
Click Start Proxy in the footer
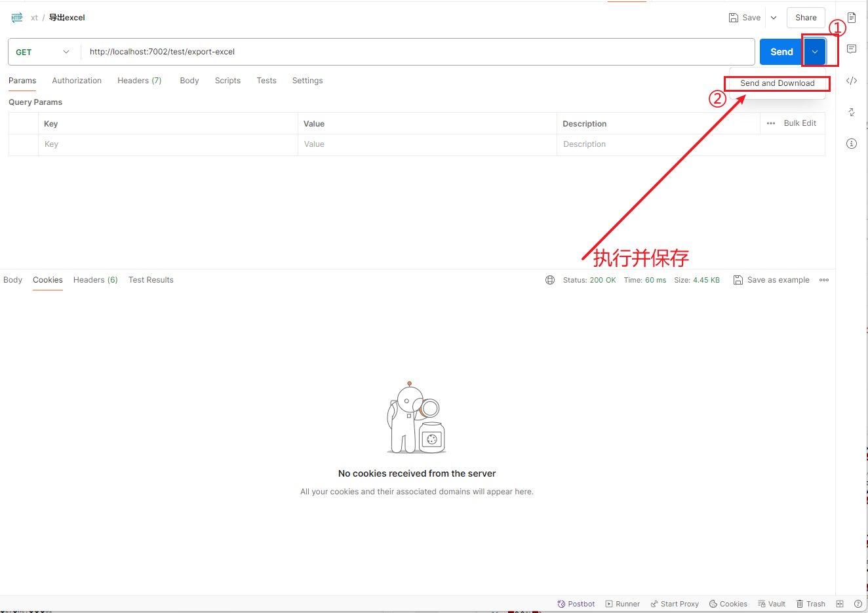tap(675, 604)
